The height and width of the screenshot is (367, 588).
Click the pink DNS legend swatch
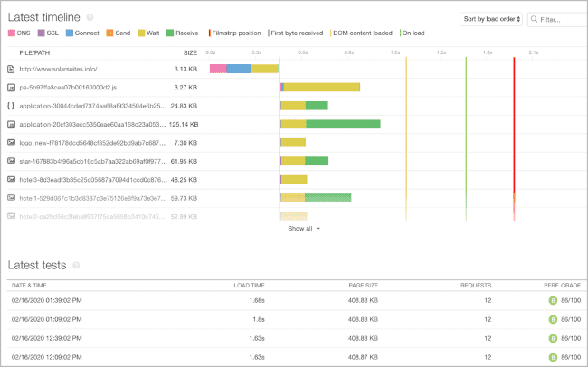(x=12, y=33)
